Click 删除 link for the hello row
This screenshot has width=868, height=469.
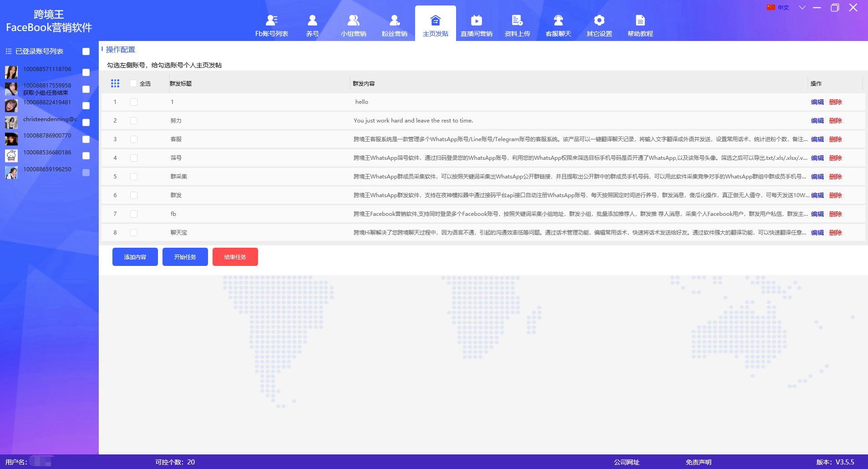(835, 102)
